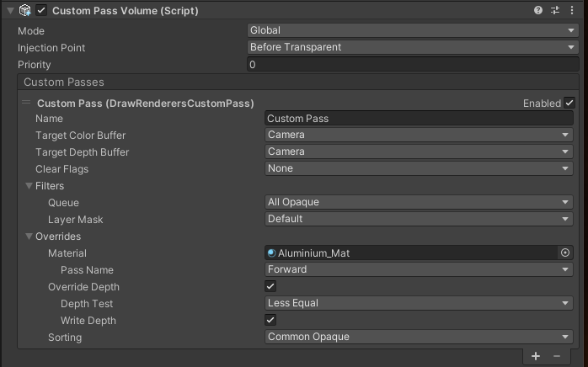
Task: Click the Priority input field
Action: click(x=413, y=64)
